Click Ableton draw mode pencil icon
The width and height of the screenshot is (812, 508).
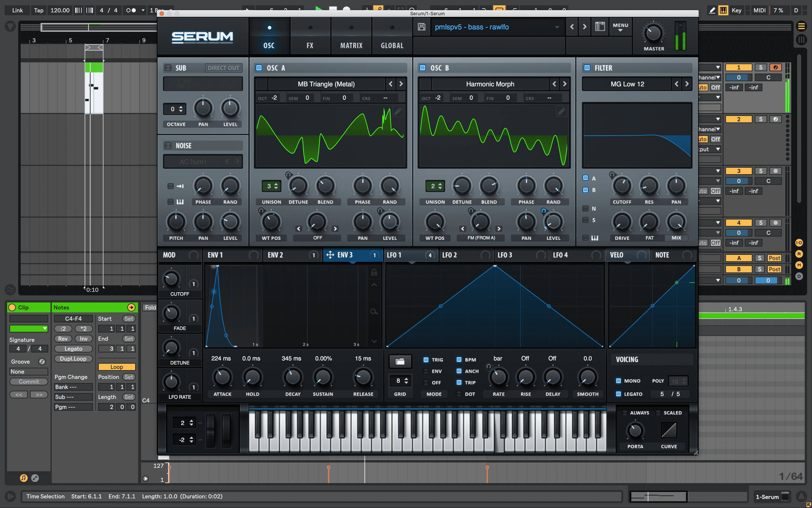tap(712, 10)
